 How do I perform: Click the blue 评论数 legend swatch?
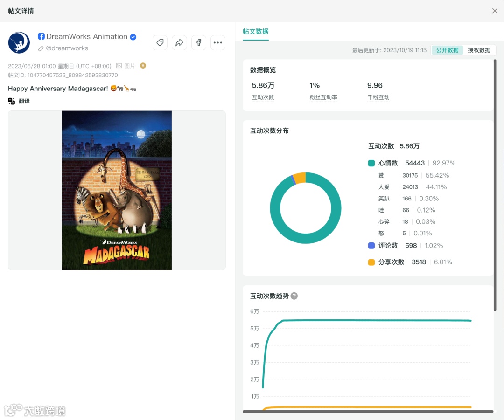[x=371, y=246]
